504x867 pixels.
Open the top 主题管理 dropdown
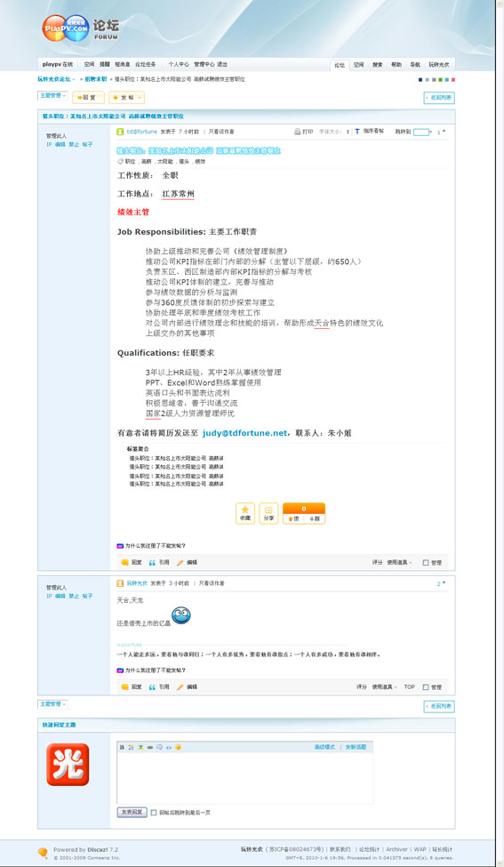pos(52,96)
